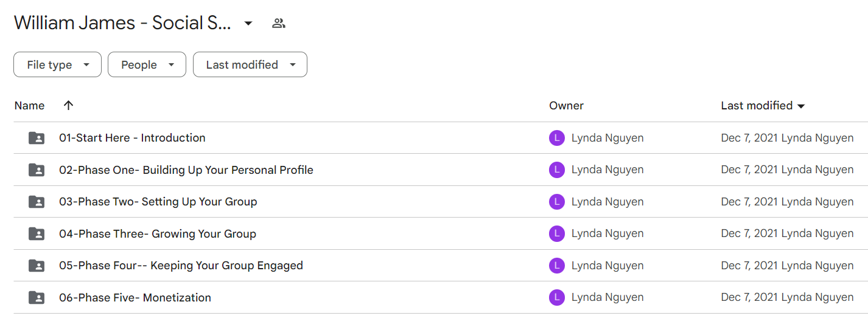Image resolution: width=868 pixels, height=327 pixels.
Task: Click Lynda Nguyen avatar in 01-Start Here row
Action: click(556, 138)
